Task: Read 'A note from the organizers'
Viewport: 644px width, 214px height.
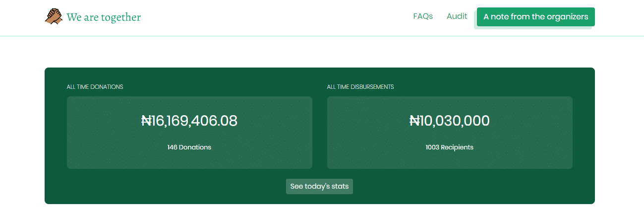Action: point(536,17)
